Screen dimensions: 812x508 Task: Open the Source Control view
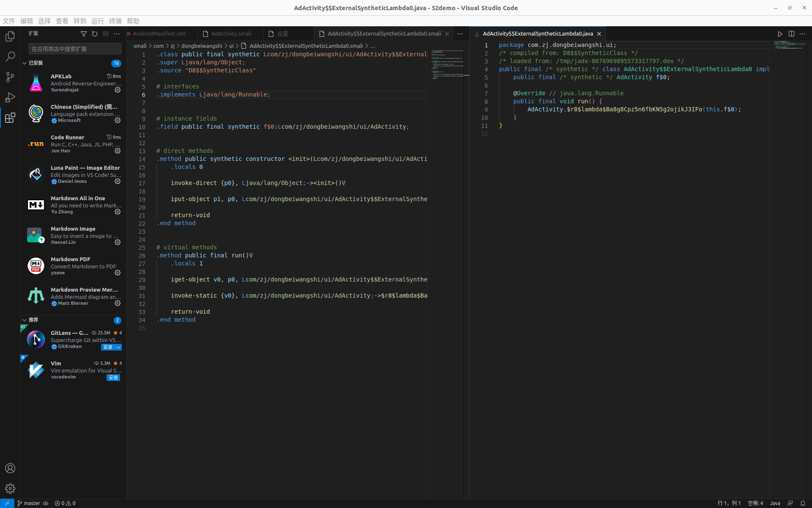pyautogui.click(x=10, y=77)
